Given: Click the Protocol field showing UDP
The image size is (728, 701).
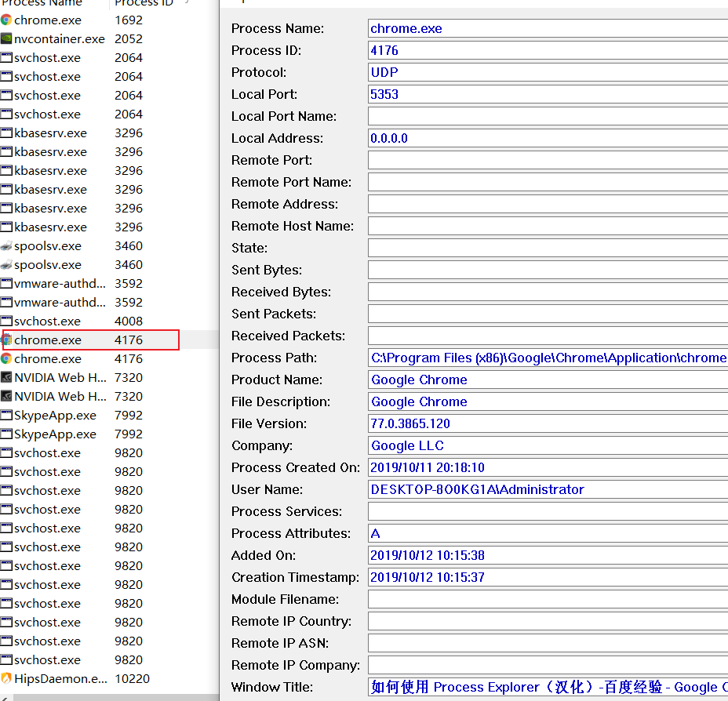Looking at the screenshot, I should (548, 72).
